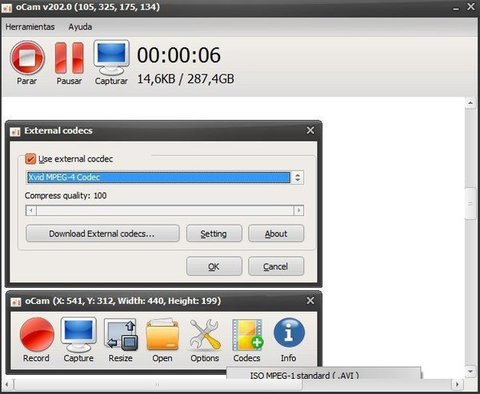
Task: Click the About button in codecs dialog
Action: coord(276,233)
